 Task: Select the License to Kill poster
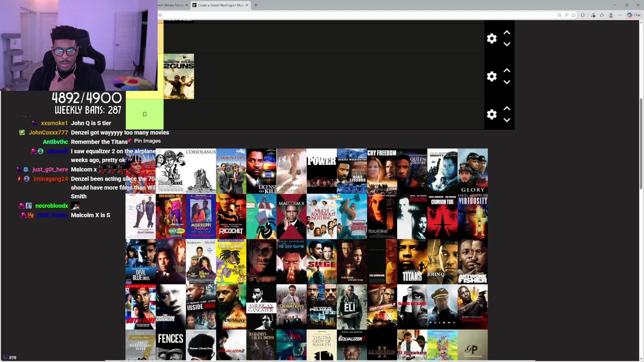261,171
